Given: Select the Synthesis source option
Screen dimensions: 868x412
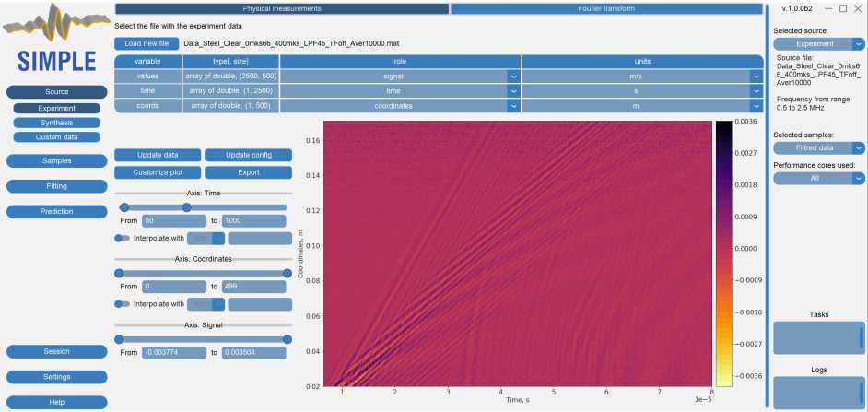Looking at the screenshot, I should pyautogui.click(x=56, y=123).
